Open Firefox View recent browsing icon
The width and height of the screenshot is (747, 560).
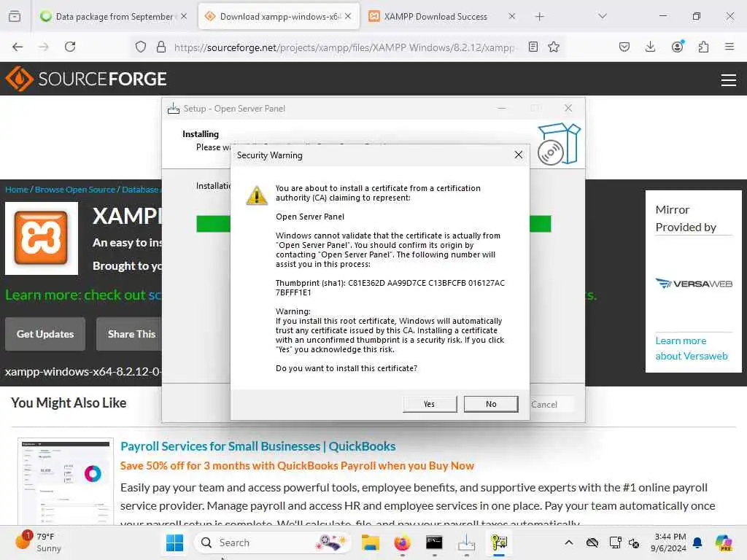[15, 17]
